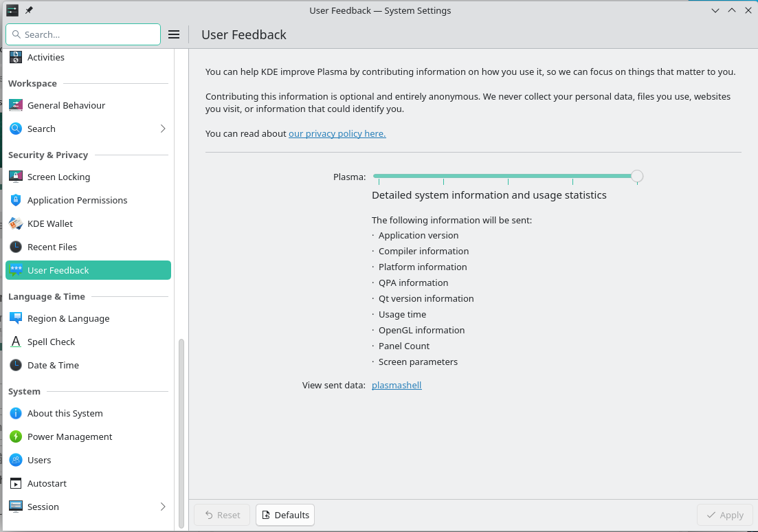Screen dimensions: 758x532
Task: Open Date & Time sidebar label
Action: pyautogui.click(x=53, y=365)
